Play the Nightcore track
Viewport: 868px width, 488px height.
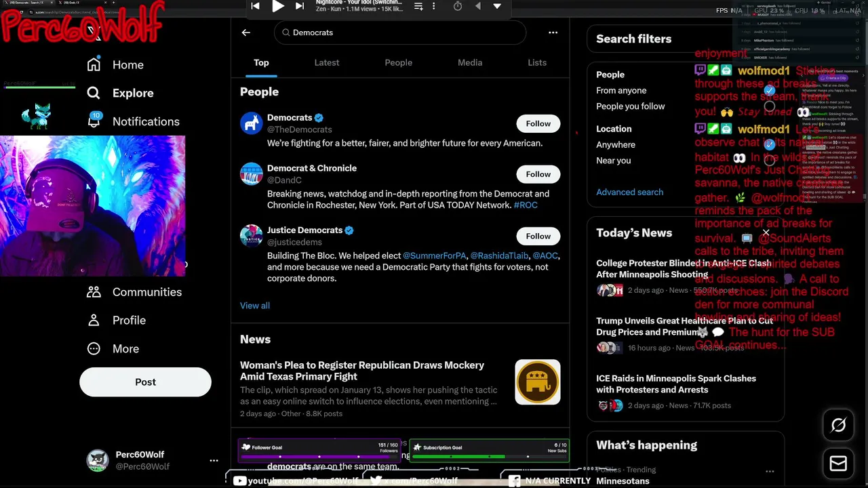278,6
